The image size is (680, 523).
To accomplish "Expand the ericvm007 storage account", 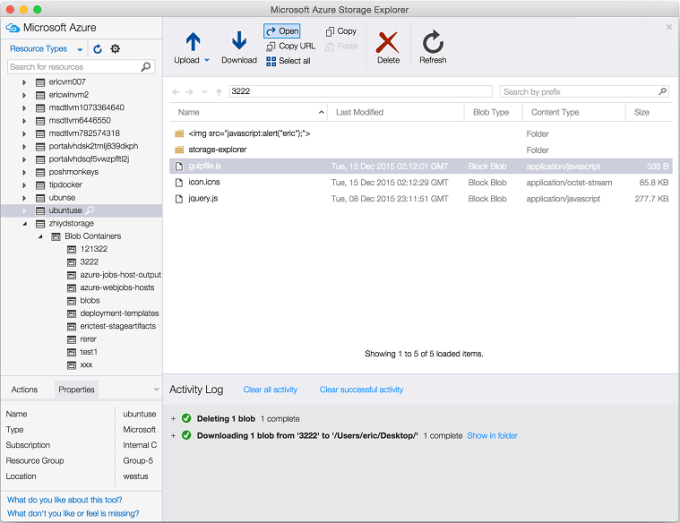I will [24, 82].
